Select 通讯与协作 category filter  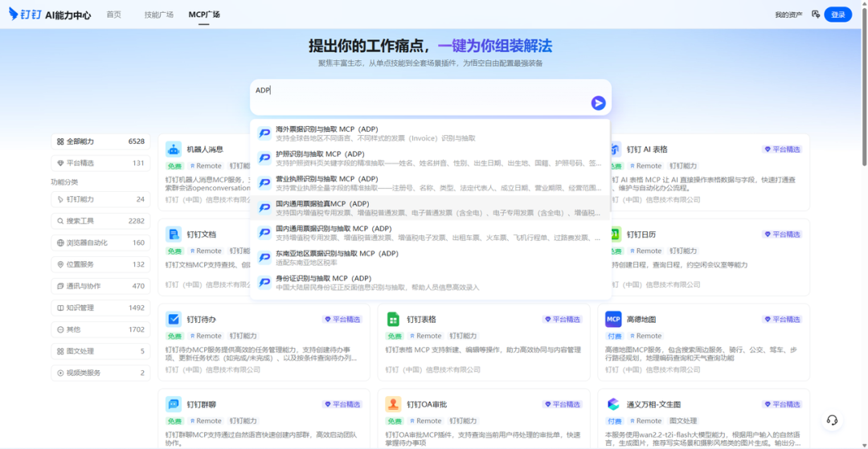100,286
